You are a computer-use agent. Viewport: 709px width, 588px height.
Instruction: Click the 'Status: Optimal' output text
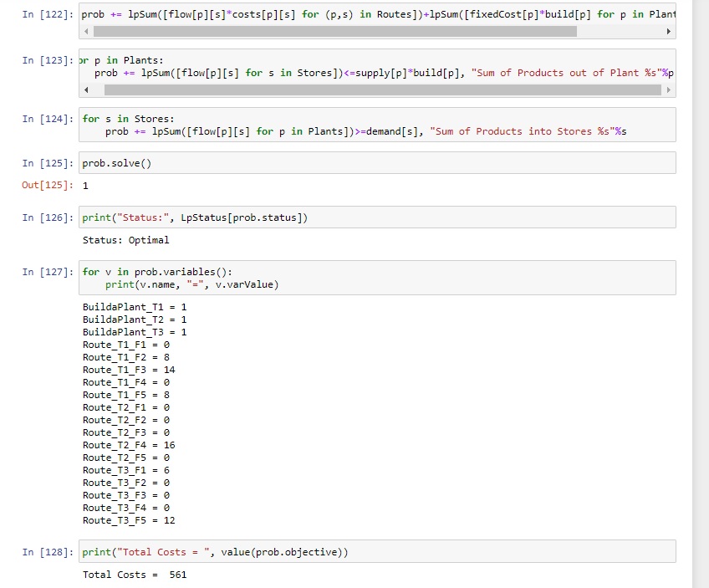click(x=125, y=240)
